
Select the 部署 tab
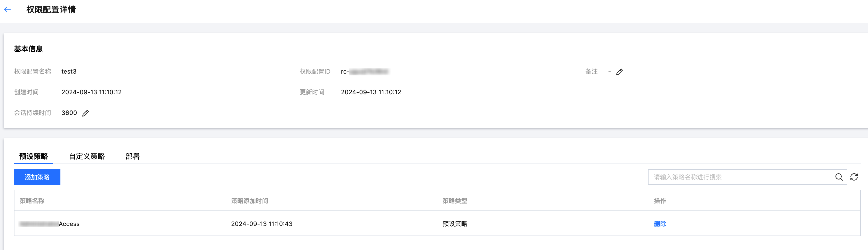pos(132,156)
